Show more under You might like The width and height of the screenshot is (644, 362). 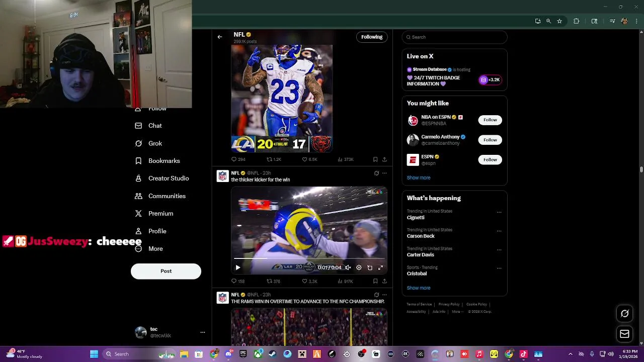point(419,177)
